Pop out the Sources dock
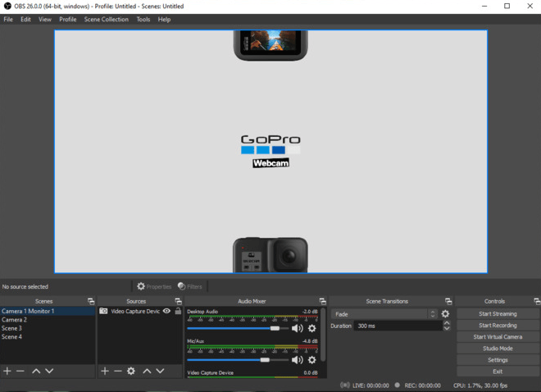This screenshot has width=541, height=392. 179,301
